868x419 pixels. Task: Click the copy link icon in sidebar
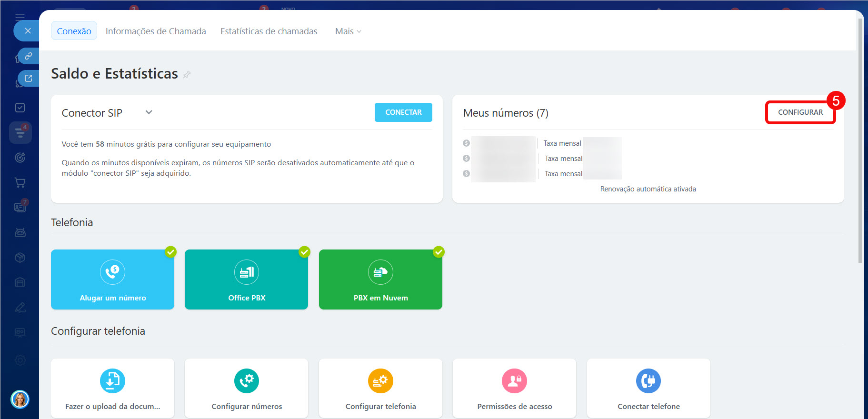29,56
